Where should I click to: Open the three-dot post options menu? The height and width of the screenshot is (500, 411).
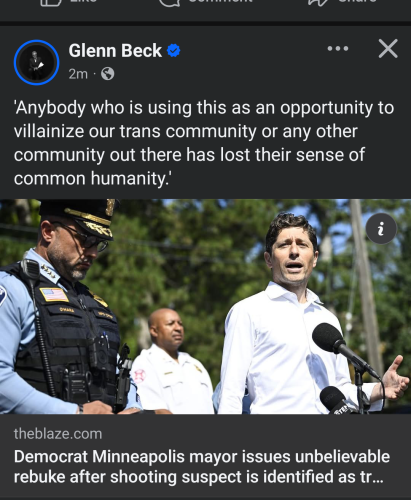pyautogui.click(x=338, y=49)
